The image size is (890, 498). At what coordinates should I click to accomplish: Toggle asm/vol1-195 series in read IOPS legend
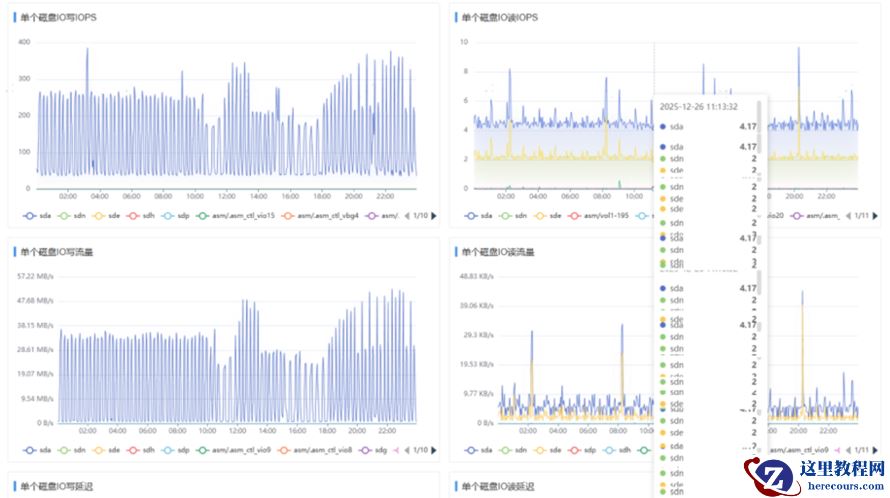(598, 216)
